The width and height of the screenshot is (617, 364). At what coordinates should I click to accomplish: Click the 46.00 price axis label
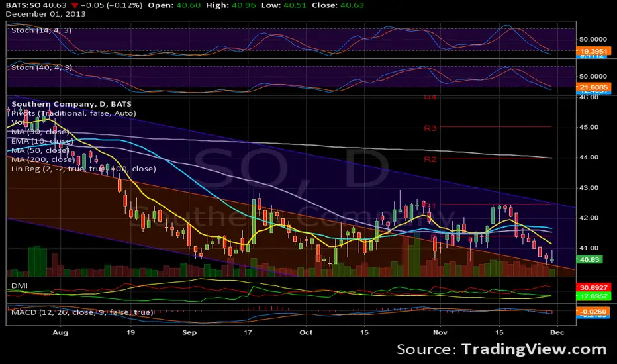589,97
